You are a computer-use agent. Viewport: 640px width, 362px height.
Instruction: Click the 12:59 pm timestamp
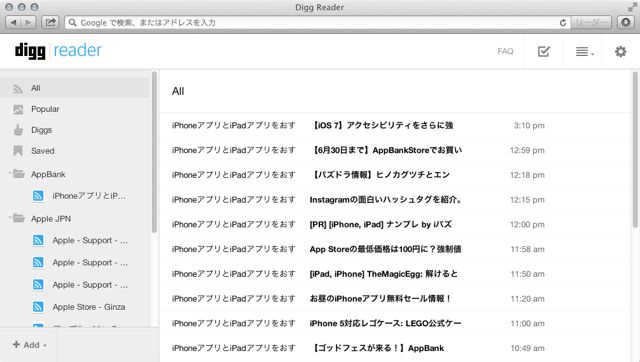(x=527, y=150)
